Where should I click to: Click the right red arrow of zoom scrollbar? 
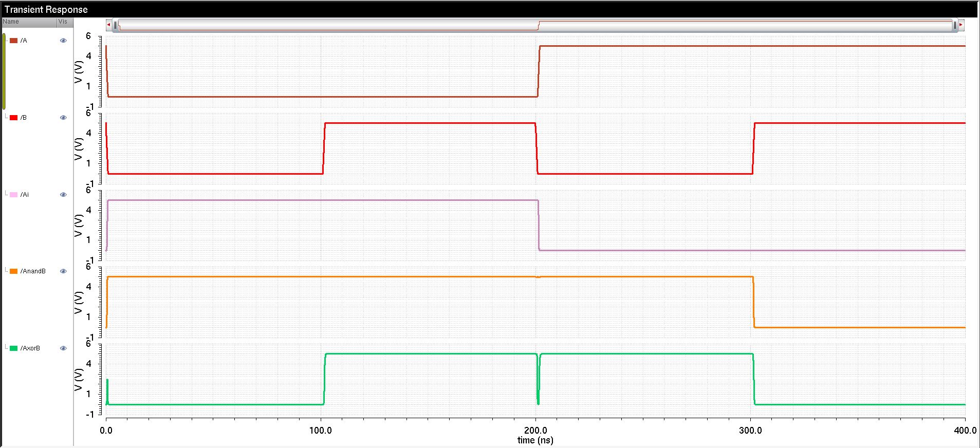point(960,25)
